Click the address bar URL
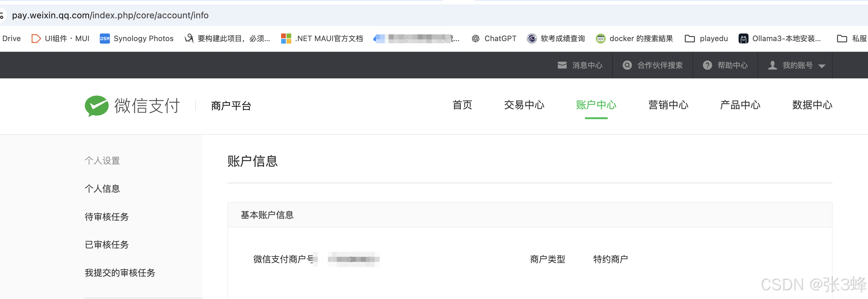Screen dimensions: 868x299 pos(110,15)
